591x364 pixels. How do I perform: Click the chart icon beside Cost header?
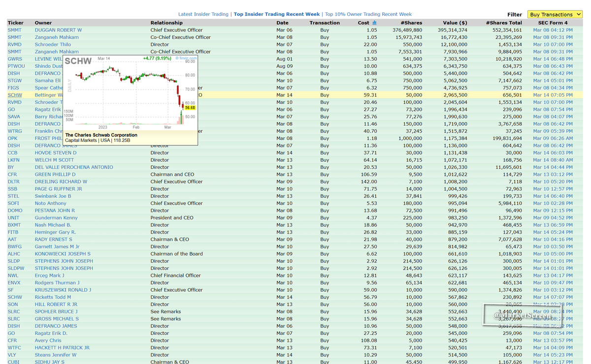[374, 23]
